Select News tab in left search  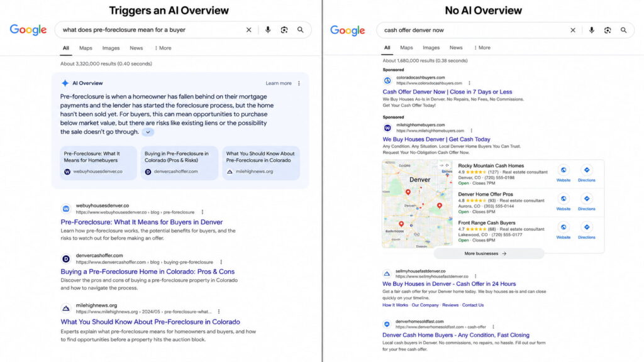pyautogui.click(x=136, y=48)
